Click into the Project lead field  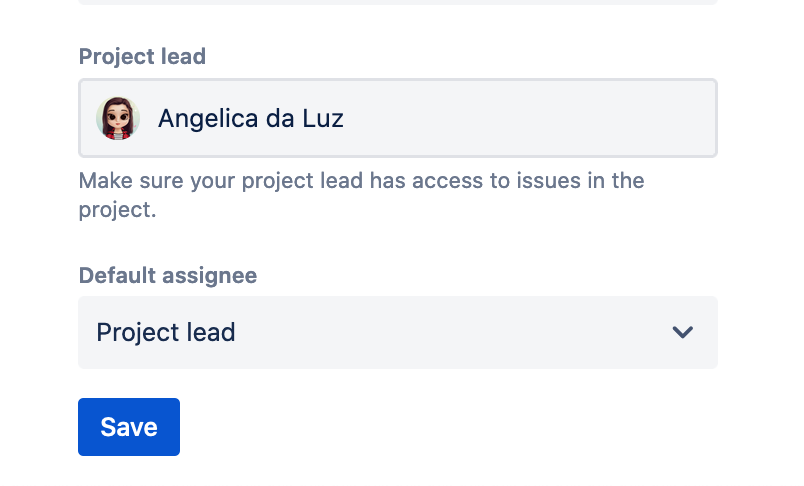pyautogui.click(x=397, y=119)
